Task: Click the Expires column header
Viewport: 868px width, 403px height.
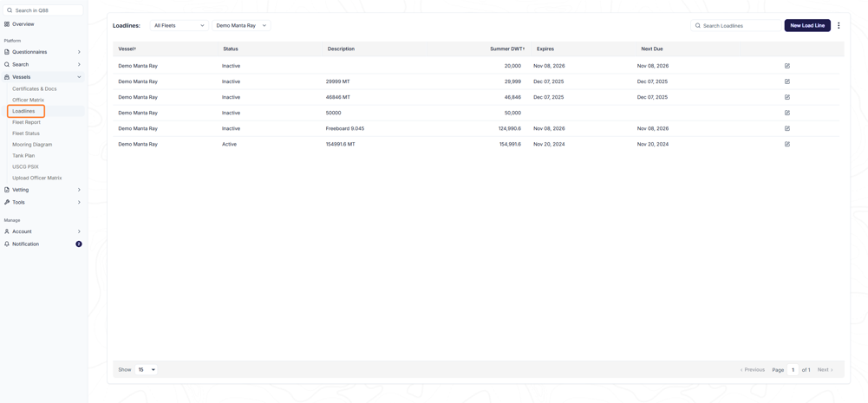Action: pos(545,49)
